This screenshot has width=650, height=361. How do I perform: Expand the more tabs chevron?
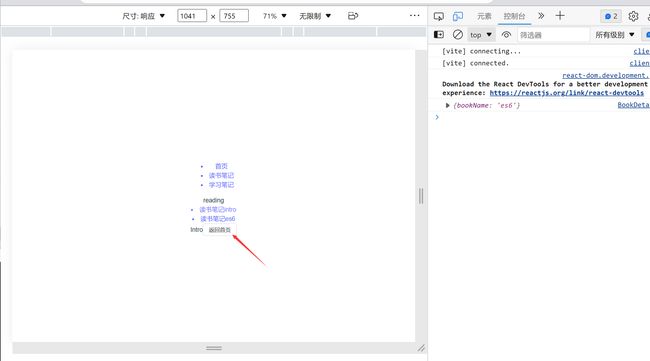[x=541, y=16]
